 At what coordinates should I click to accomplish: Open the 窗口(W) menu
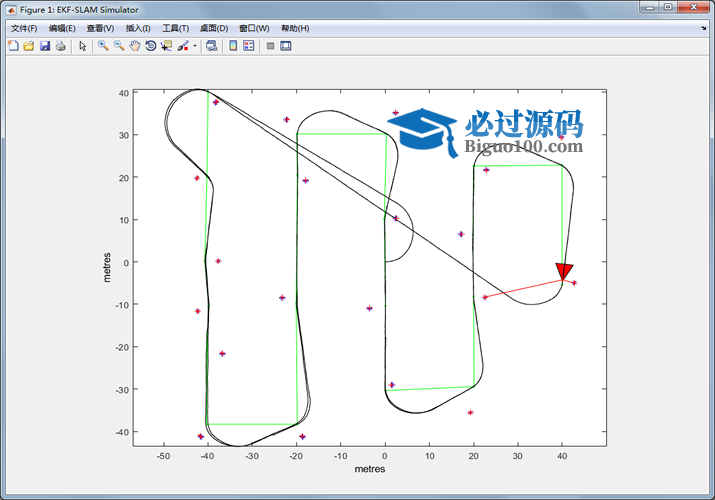point(254,28)
